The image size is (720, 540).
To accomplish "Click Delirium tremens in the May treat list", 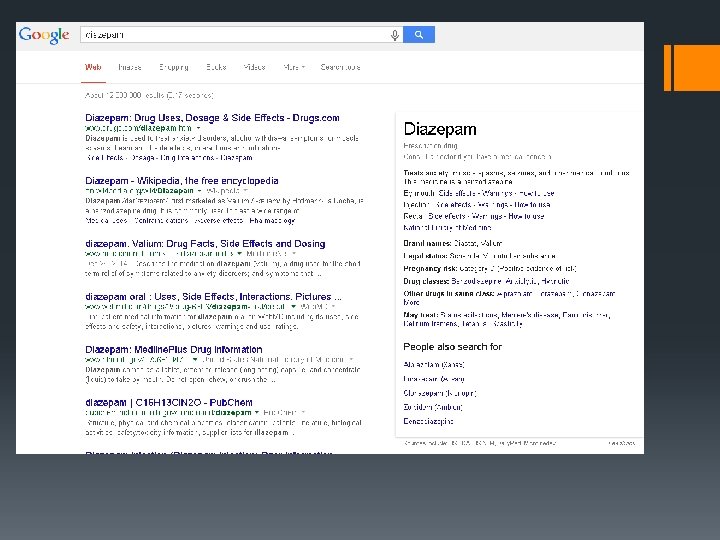I will [430, 324].
